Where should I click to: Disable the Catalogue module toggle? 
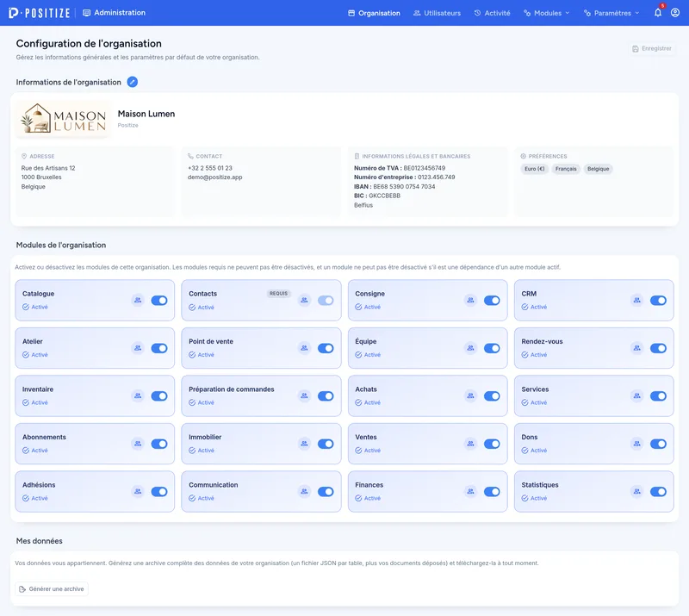click(159, 301)
